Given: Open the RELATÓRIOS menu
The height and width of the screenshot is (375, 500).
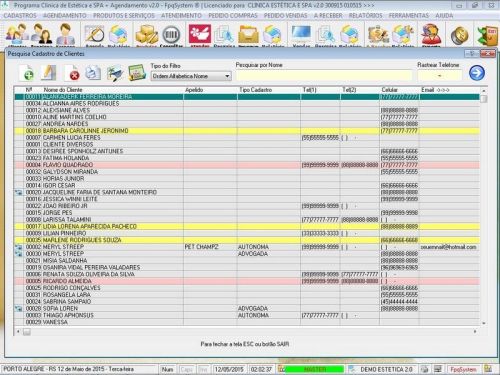Looking at the screenshot, I should [x=365, y=16].
